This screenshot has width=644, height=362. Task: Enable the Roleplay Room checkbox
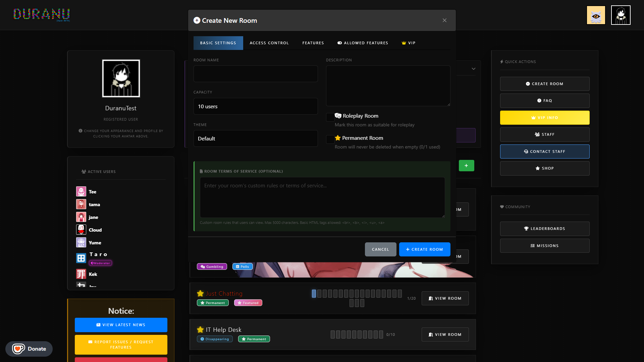[x=330, y=117]
